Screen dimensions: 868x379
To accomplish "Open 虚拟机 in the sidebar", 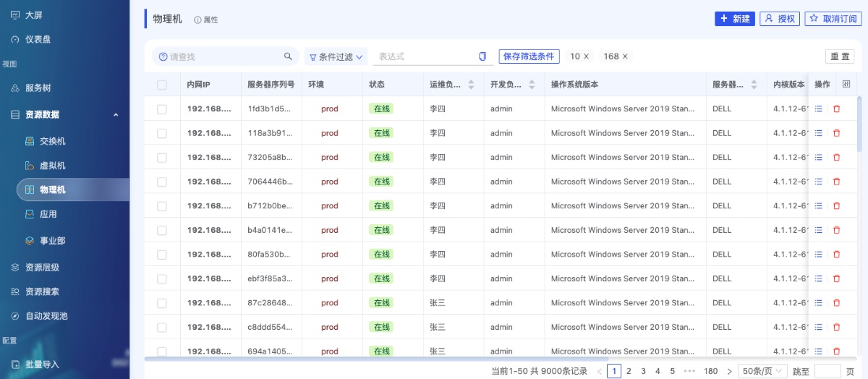I will pos(52,166).
